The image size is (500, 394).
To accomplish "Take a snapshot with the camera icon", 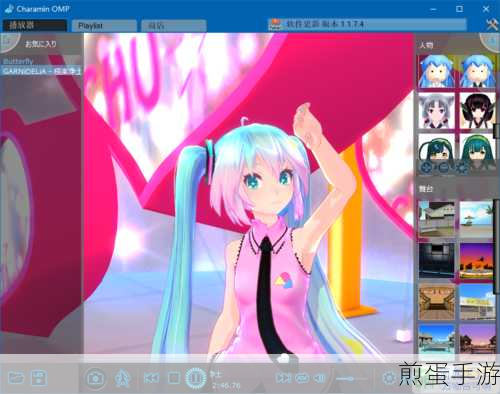I will click(95, 378).
